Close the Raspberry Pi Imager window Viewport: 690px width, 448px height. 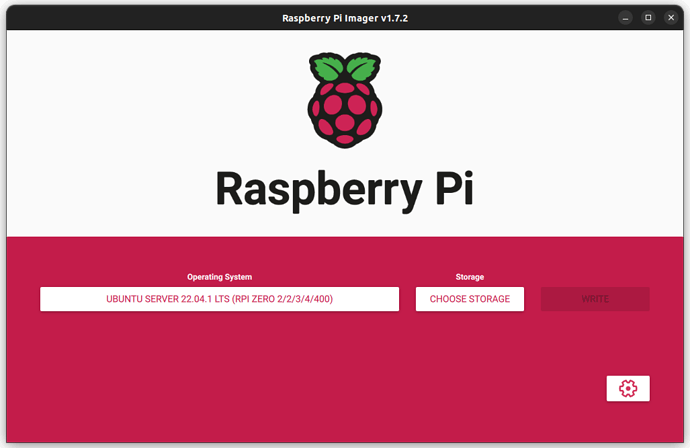pos(671,18)
